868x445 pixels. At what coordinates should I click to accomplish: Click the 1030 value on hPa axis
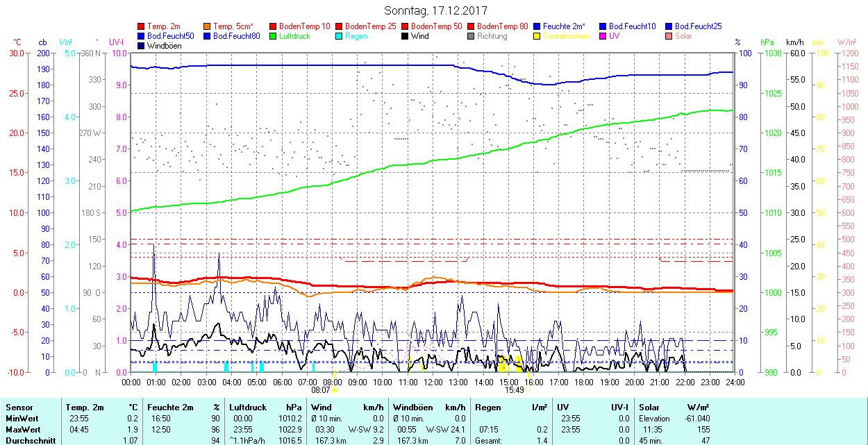pyautogui.click(x=771, y=53)
